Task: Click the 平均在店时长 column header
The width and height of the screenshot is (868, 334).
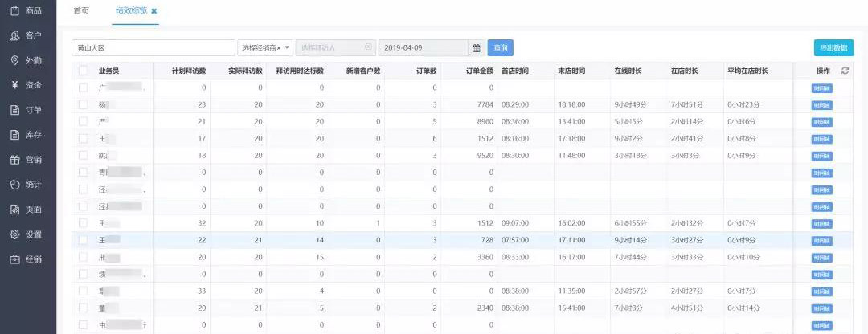Action: click(748, 71)
